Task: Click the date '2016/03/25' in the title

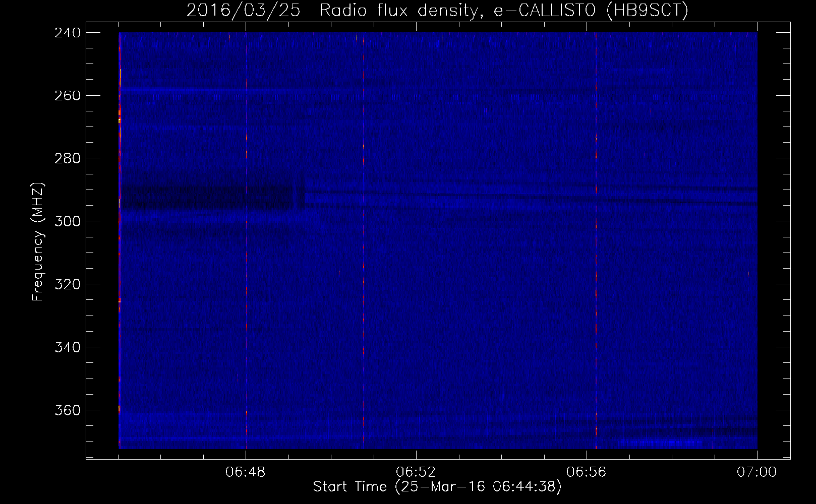Action: (243, 10)
